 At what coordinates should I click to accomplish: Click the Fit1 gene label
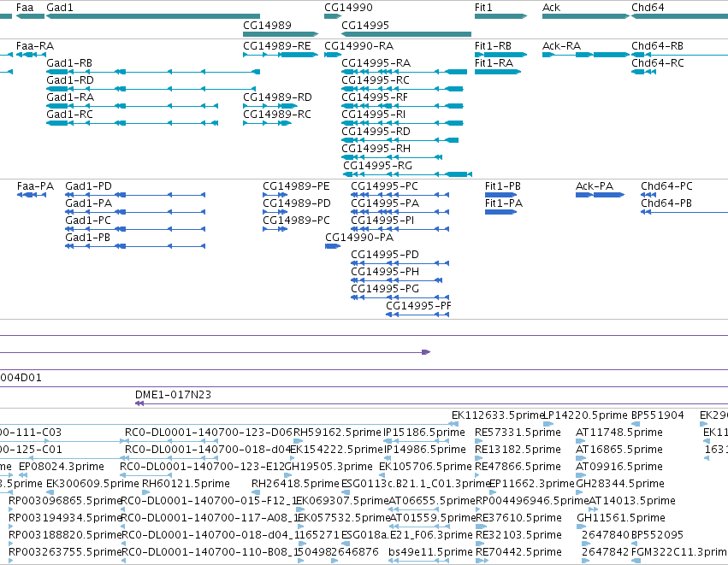(483, 8)
